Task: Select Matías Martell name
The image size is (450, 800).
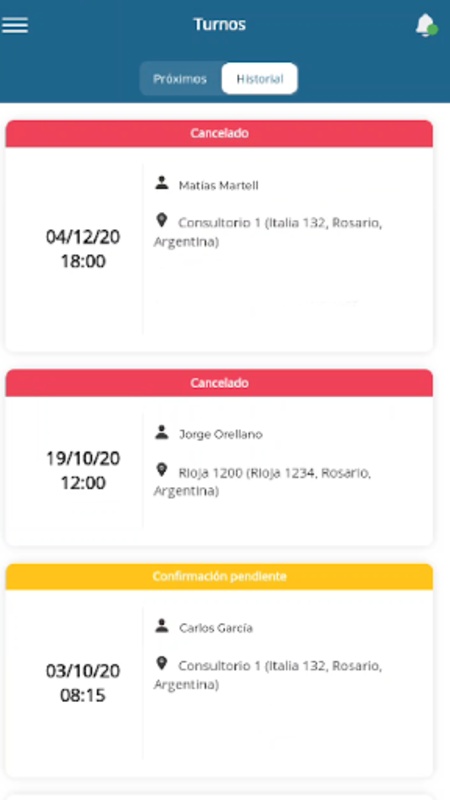Action: pos(218,186)
